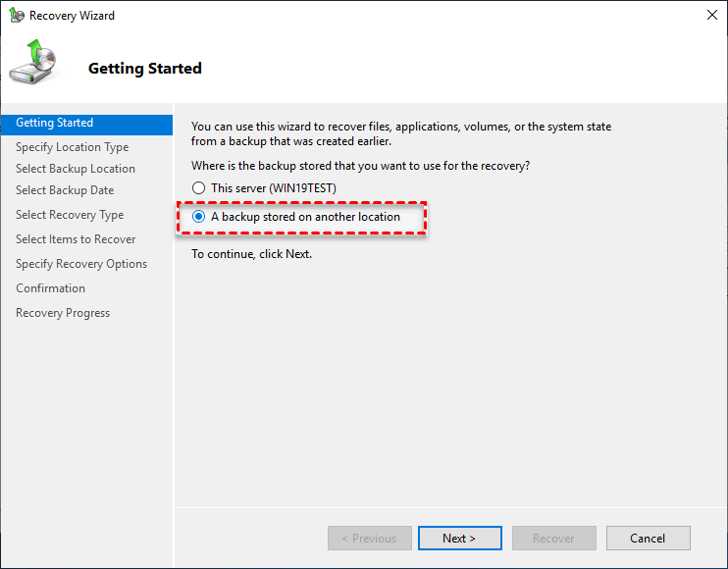728x569 pixels.
Task: Click the Recover button
Action: [x=553, y=539]
